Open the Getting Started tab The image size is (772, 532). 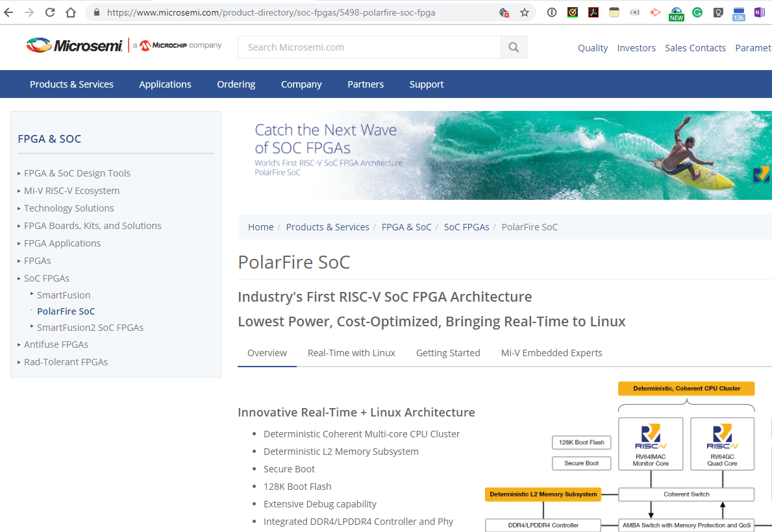click(x=448, y=353)
